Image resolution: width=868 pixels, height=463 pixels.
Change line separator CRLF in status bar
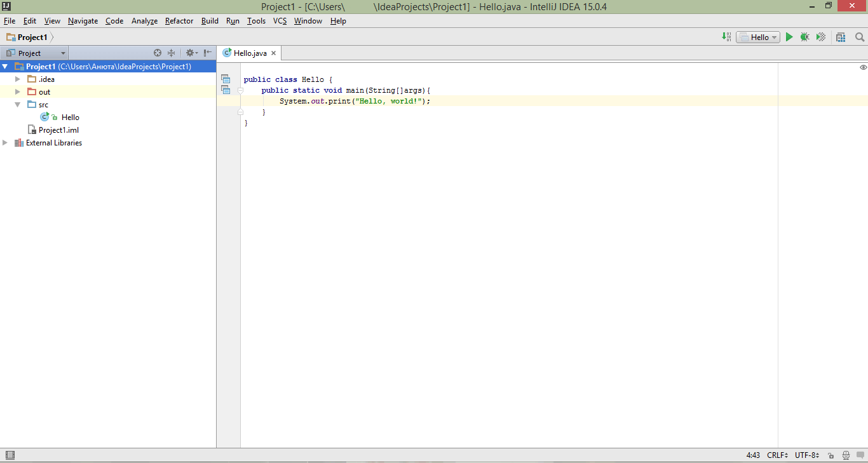click(778, 455)
